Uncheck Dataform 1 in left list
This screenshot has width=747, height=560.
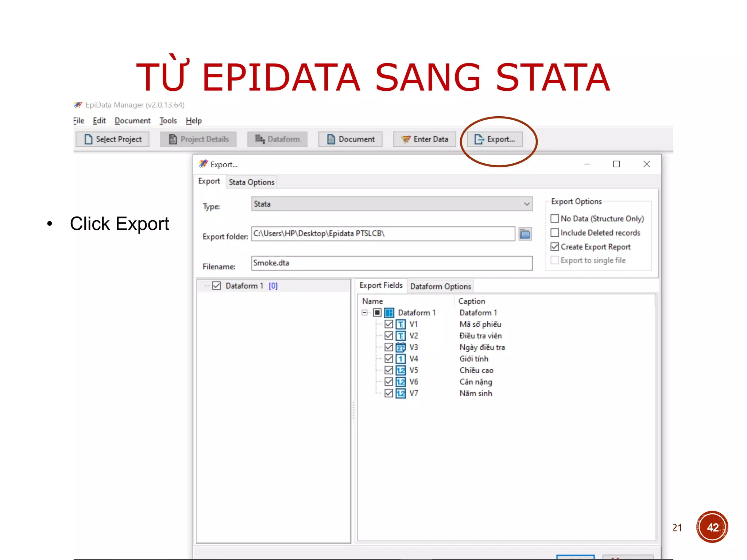(x=217, y=286)
